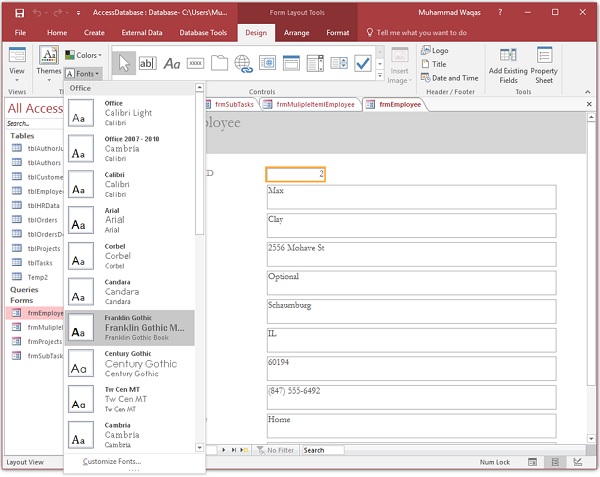Select the arrow pointer tool in Controls
Image resolution: width=600 pixels, height=477 pixels.
(125, 63)
